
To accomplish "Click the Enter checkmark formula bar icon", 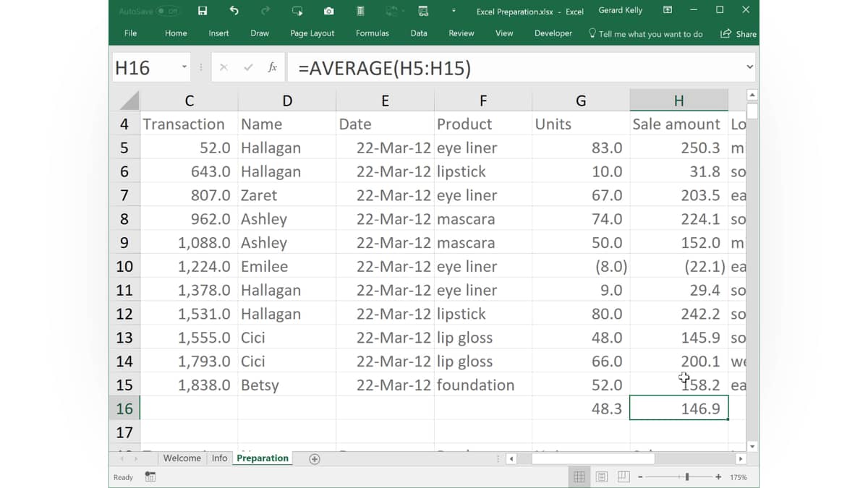I will (x=248, y=67).
